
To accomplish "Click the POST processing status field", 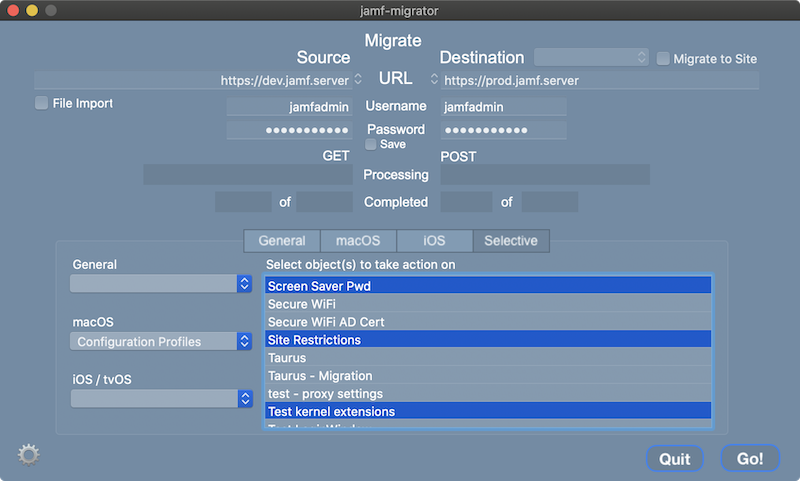I will [x=545, y=174].
